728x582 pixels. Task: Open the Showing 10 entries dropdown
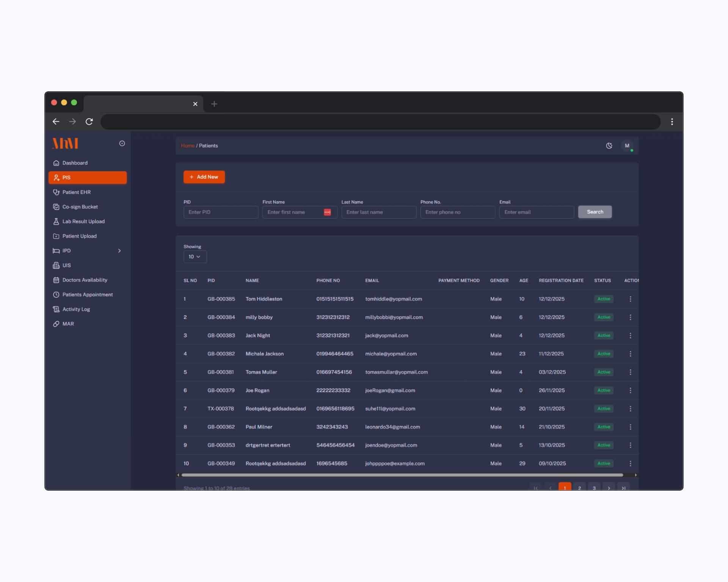pyautogui.click(x=195, y=257)
